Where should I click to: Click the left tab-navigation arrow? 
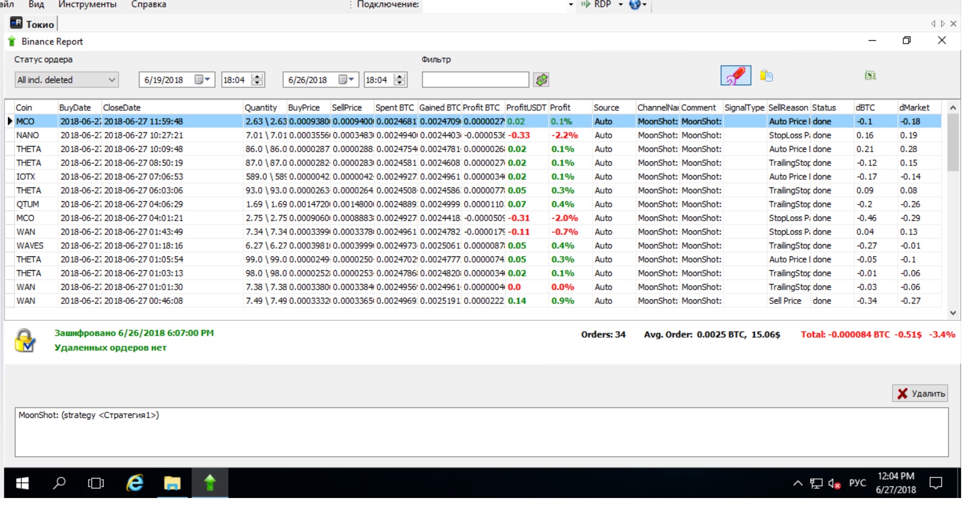(x=934, y=23)
